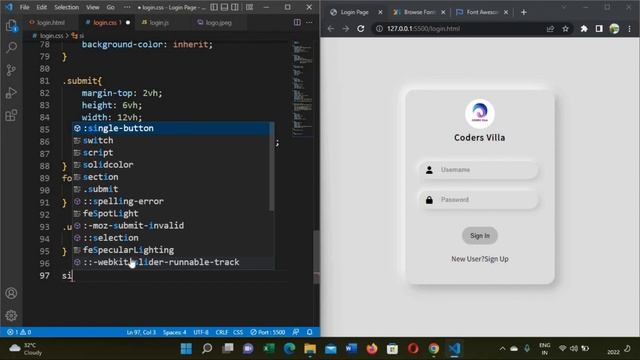Open the Chrome extensions puzzle icon
Screen dimensions: 640x360
pyautogui.click(x=584, y=29)
